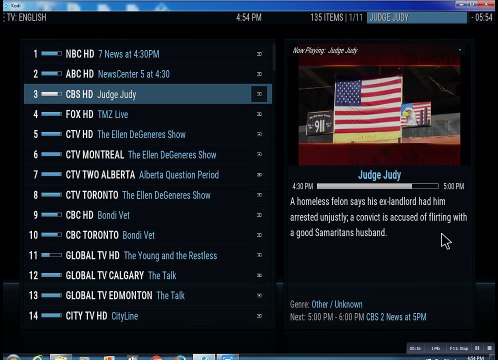Select GLOBAL TV EDMONTON The Talk row
The width and height of the screenshot is (498, 360).
click(x=148, y=295)
